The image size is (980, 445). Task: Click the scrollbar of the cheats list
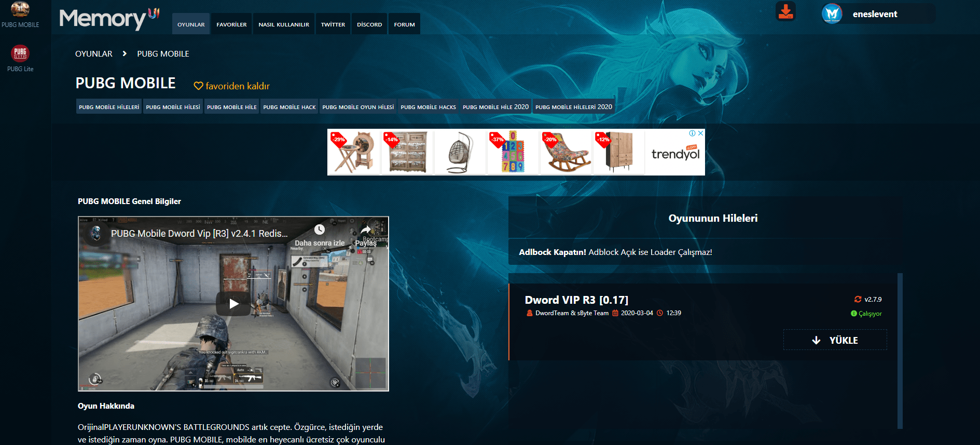(x=900, y=351)
